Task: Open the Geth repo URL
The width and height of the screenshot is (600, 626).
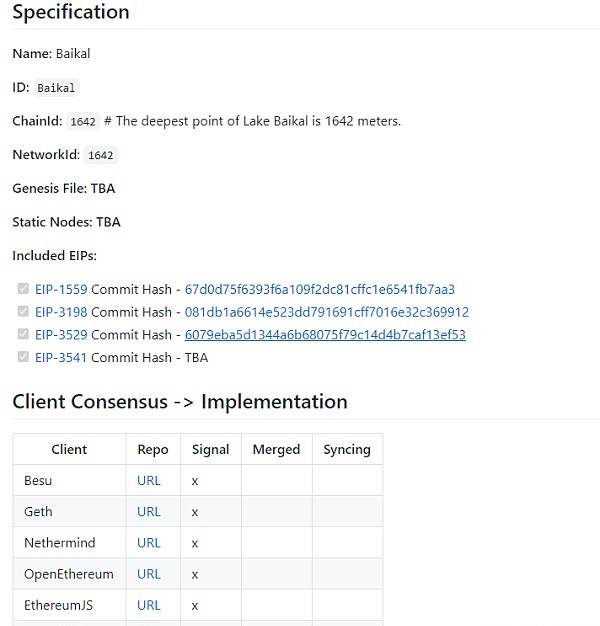Action: (x=149, y=512)
